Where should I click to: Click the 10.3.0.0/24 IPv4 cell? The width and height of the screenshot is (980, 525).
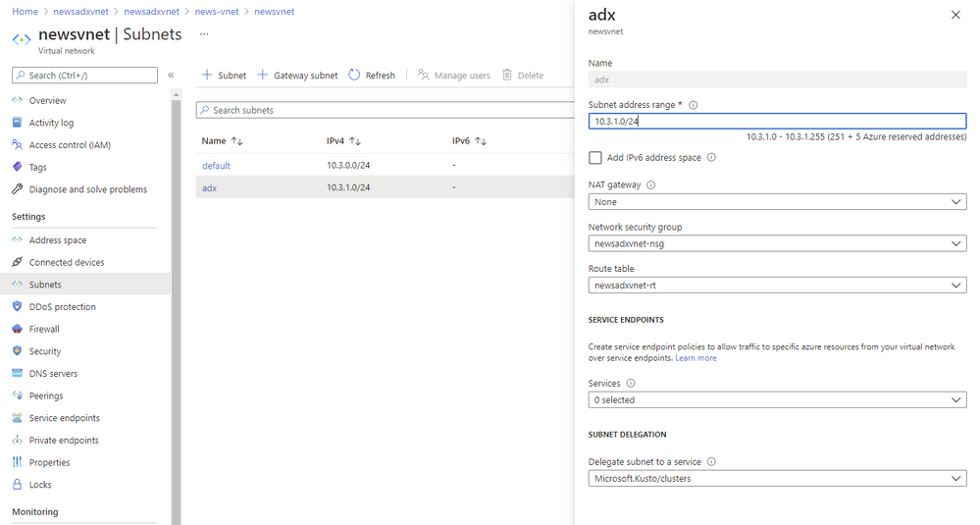click(348, 165)
